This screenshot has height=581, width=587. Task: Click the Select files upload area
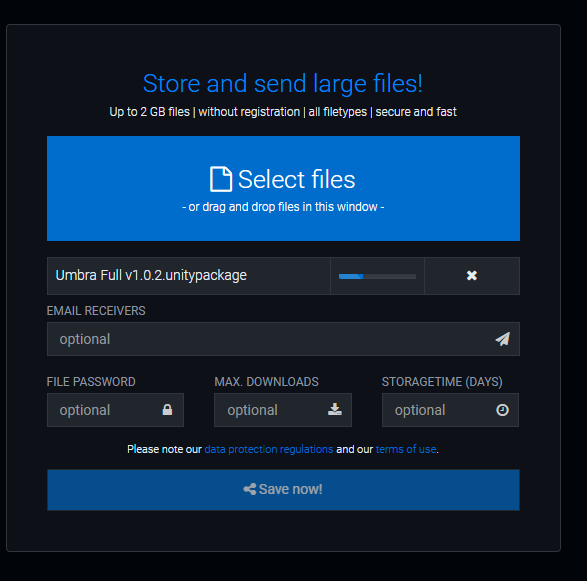point(283,188)
